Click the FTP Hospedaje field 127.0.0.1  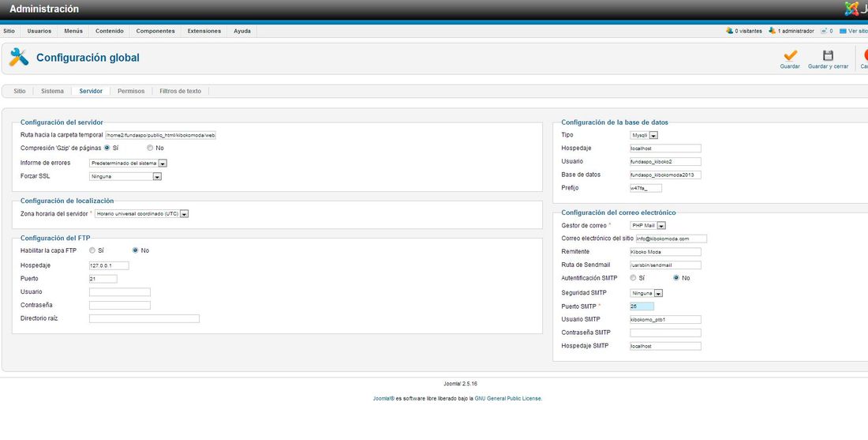pos(109,266)
